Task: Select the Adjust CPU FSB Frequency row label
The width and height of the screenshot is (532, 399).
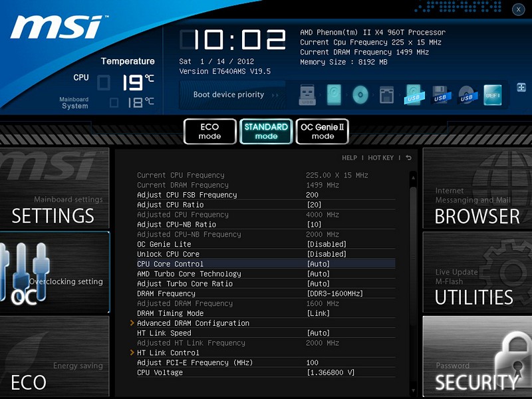Action: (187, 195)
